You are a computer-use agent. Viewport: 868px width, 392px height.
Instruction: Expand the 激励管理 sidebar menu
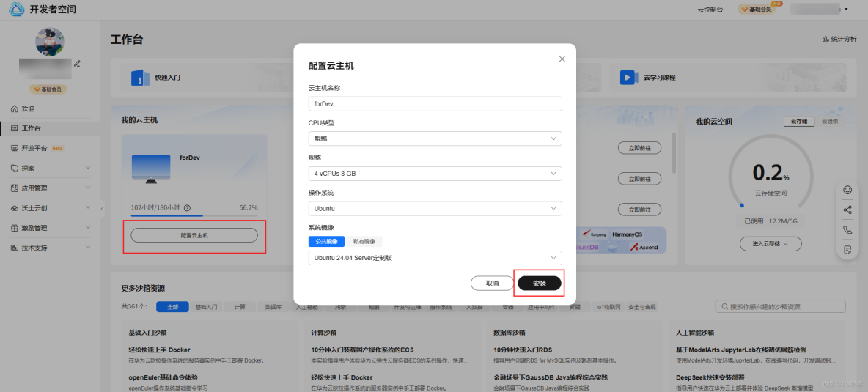50,228
